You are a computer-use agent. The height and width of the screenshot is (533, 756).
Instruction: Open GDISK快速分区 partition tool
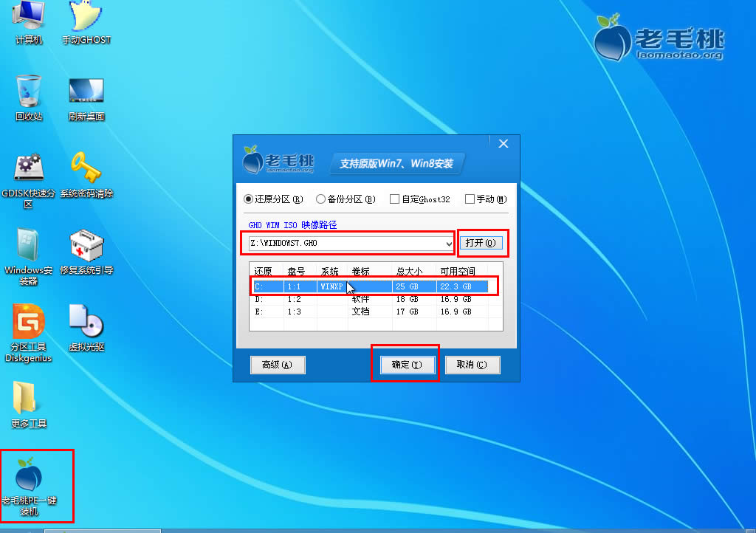(27, 168)
